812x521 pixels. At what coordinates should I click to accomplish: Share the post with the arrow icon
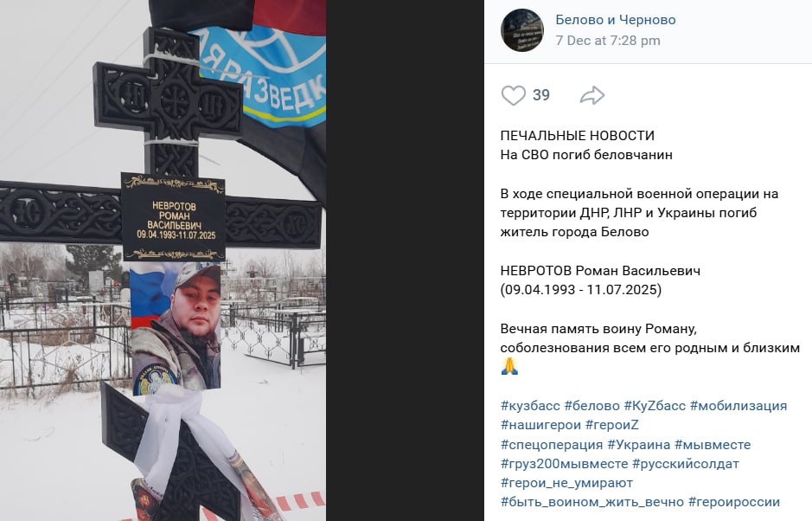pyautogui.click(x=592, y=95)
